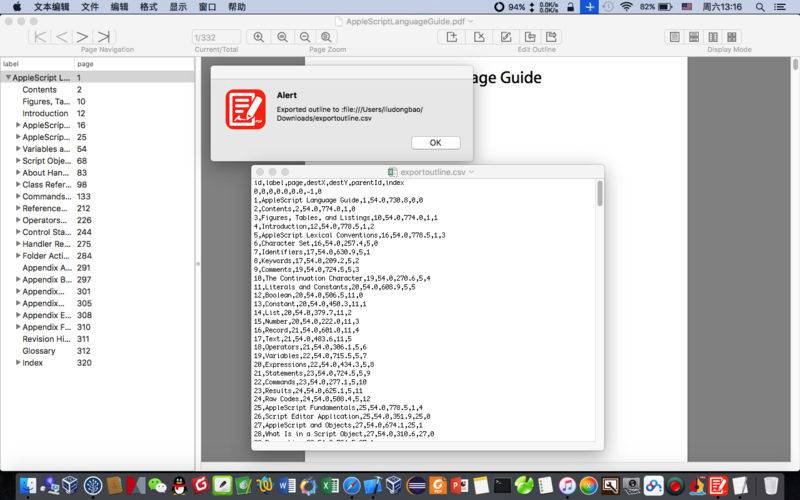Open the 帮助 menu
Viewport: 800px width, 500px height.
point(236,7)
